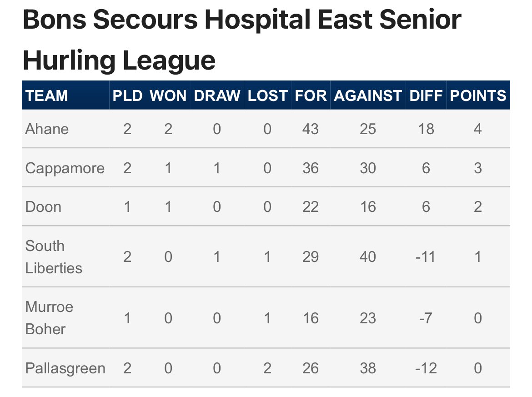Click the FOR column header
The image size is (532, 397).
(311, 95)
